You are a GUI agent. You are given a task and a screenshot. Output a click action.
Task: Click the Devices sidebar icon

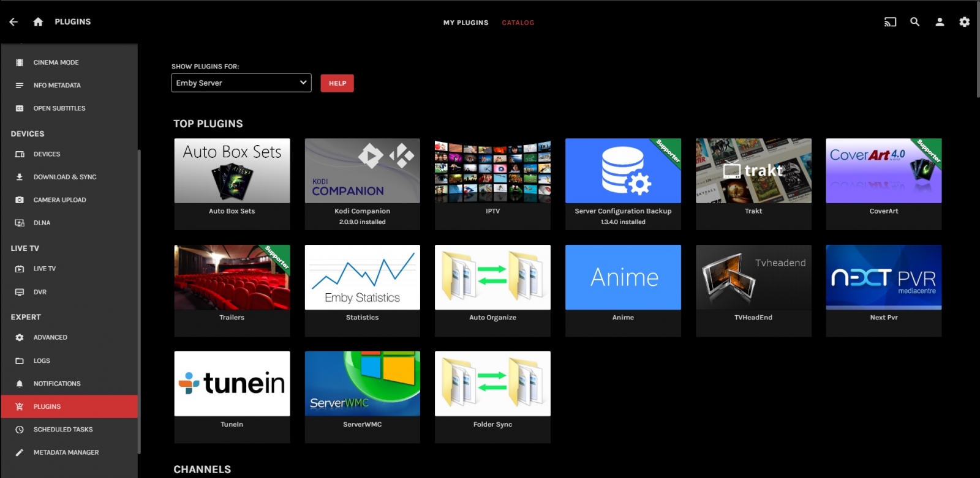20,154
